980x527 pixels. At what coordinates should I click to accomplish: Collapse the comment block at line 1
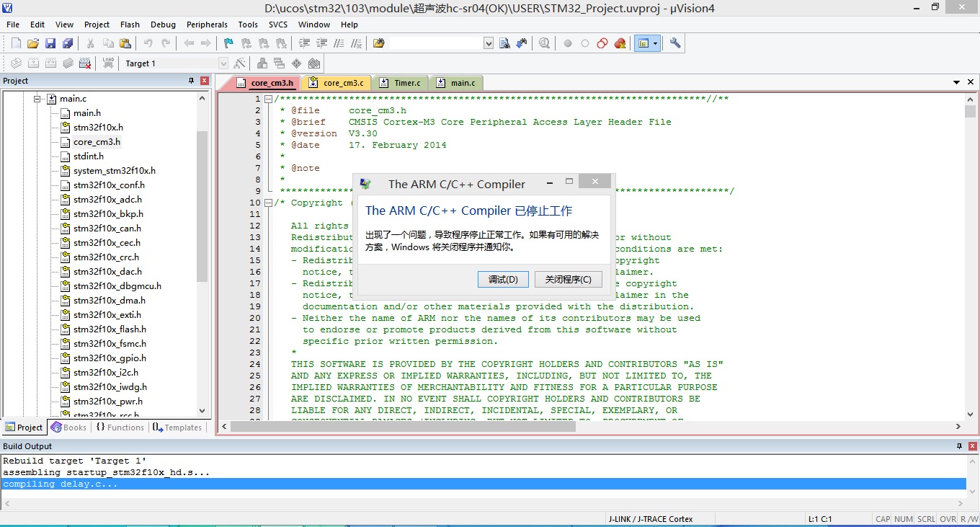pyautogui.click(x=268, y=99)
